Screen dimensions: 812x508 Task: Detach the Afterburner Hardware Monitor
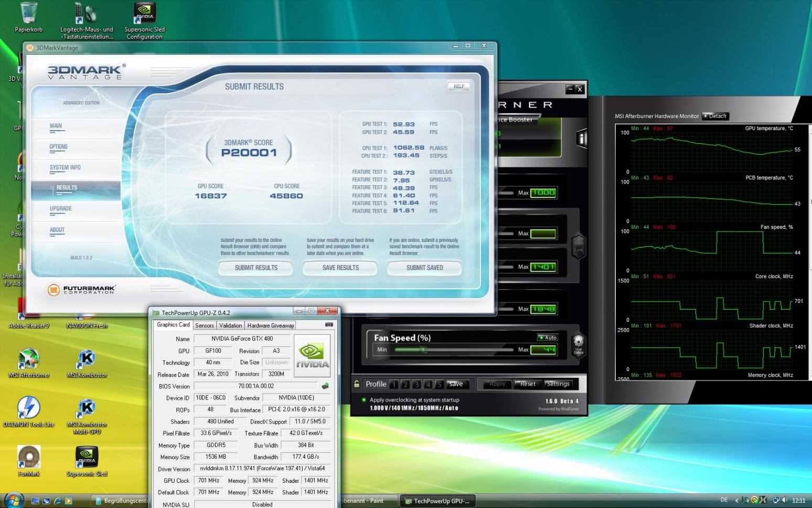click(715, 116)
